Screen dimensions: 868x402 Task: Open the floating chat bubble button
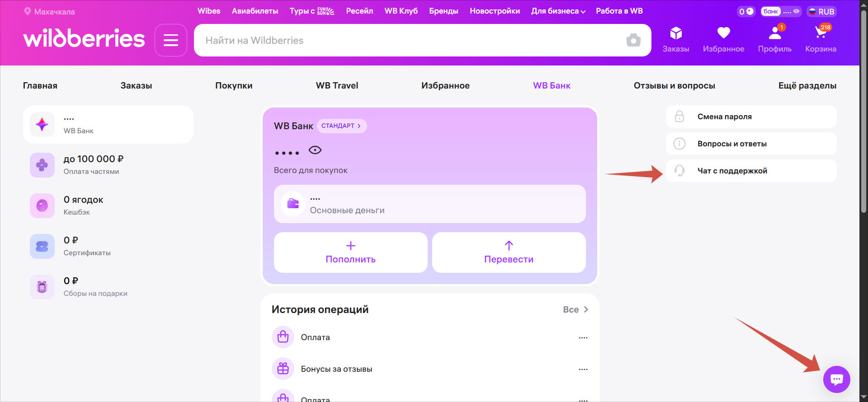(836, 379)
